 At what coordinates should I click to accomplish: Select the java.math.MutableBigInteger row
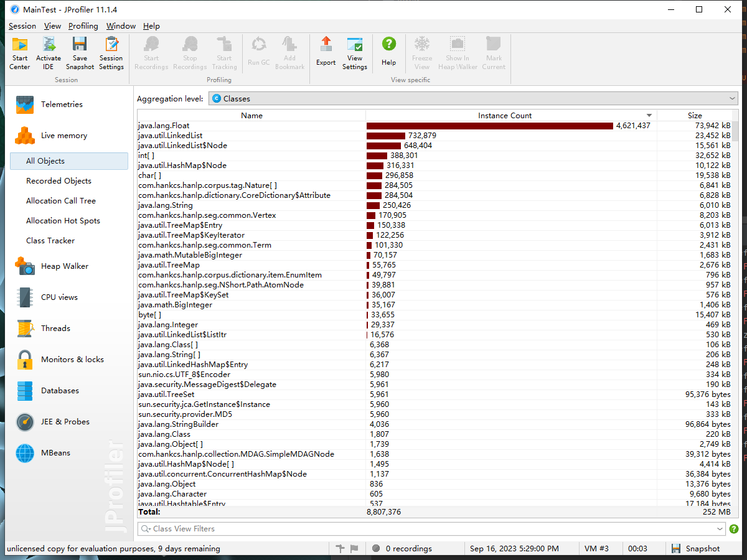tap(435, 255)
